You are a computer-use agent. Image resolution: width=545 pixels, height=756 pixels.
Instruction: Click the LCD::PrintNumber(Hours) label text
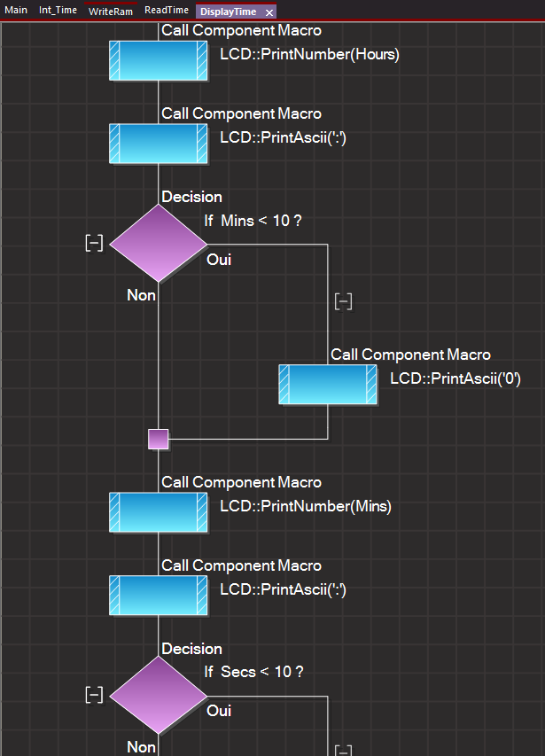click(x=309, y=55)
